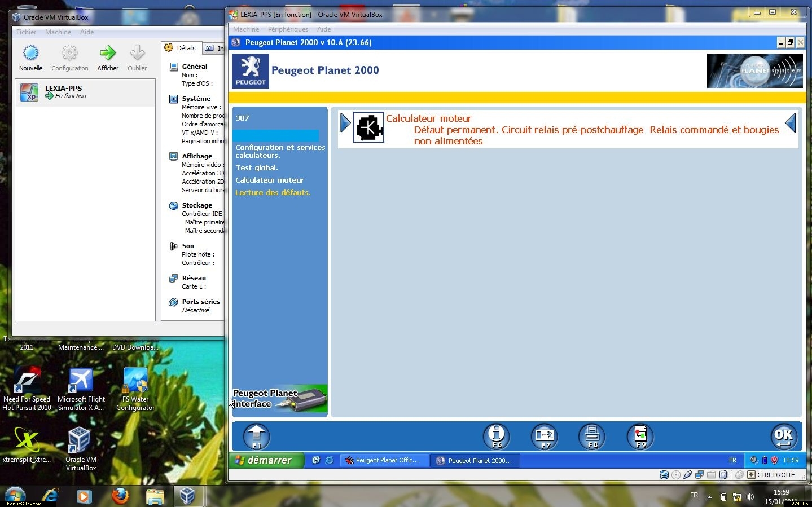Open VirtualBox 'Périphériques' menu

click(x=288, y=29)
